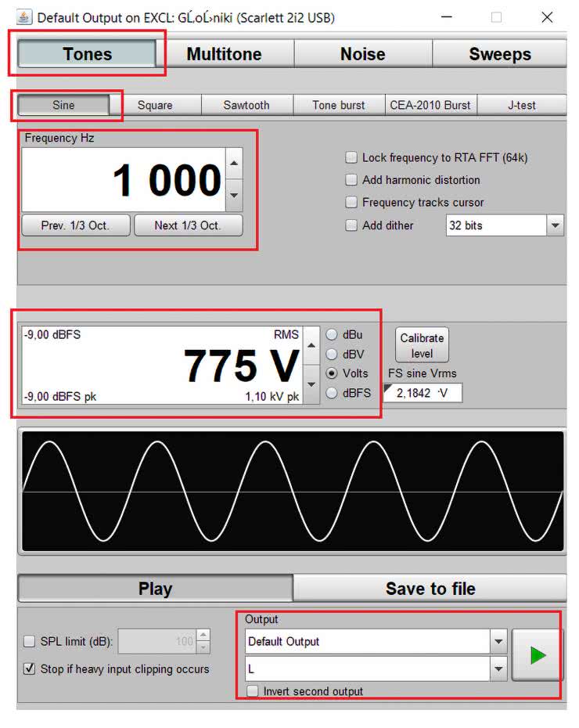This screenshot has height=728, width=579.
Task: Increase the RMS level with up arrow
Action: 311,345
